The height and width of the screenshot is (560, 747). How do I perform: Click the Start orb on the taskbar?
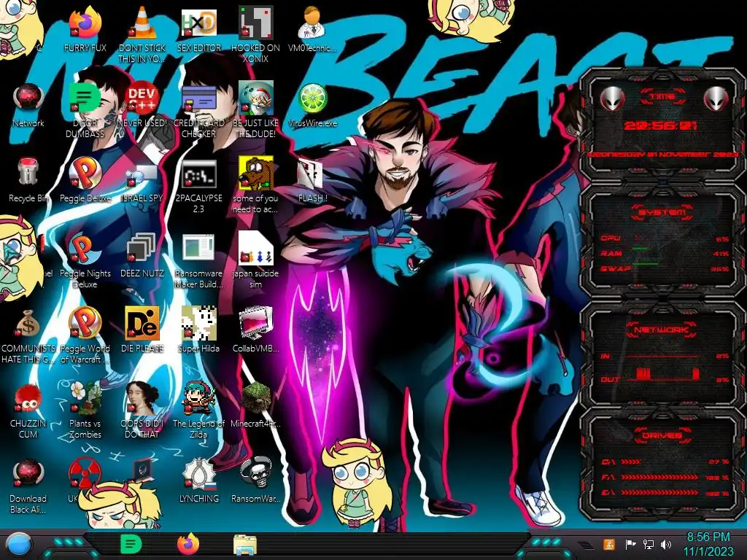click(x=18, y=545)
